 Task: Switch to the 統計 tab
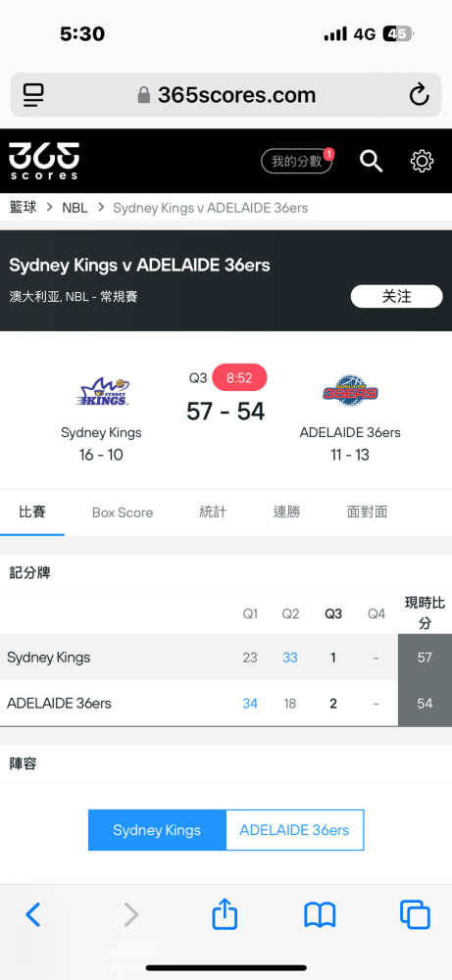[213, 513]
